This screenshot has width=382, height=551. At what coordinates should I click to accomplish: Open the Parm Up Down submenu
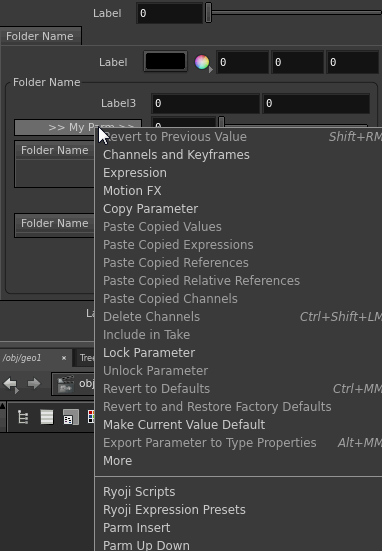(x=239, y=545)
